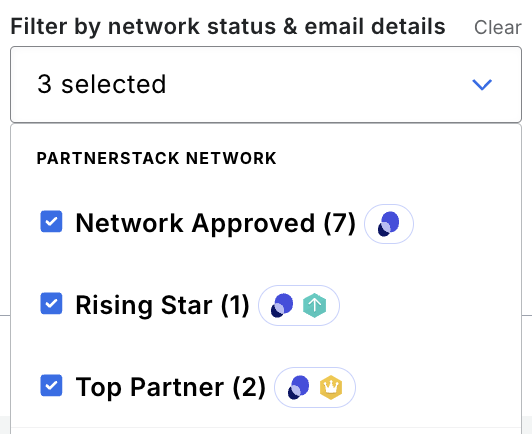Choose the 'Top Partner (2)' option label

click(170, 387)
